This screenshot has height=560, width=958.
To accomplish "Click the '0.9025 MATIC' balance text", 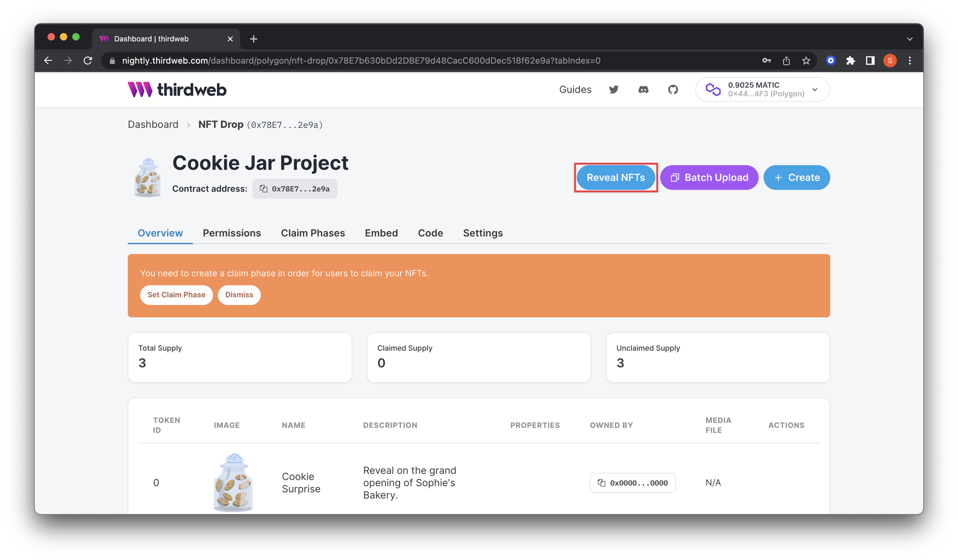I will 753,85.
